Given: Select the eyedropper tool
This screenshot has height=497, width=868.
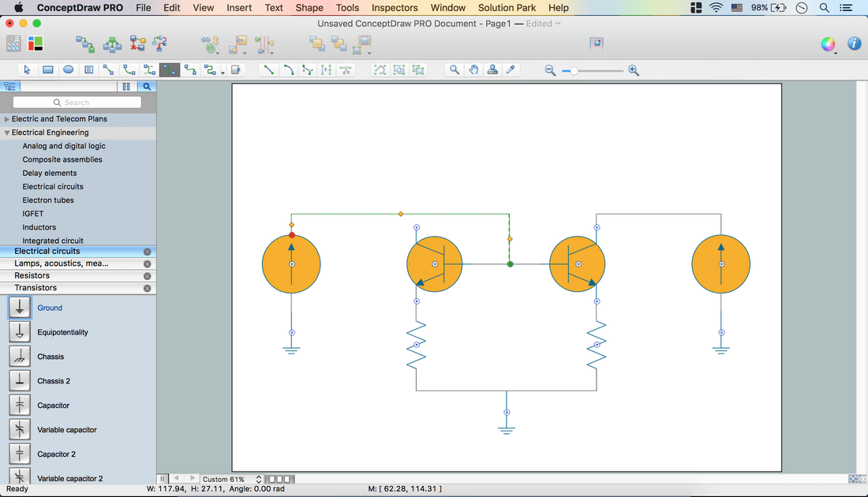Looking at the screenshot, I should point(511,70).
